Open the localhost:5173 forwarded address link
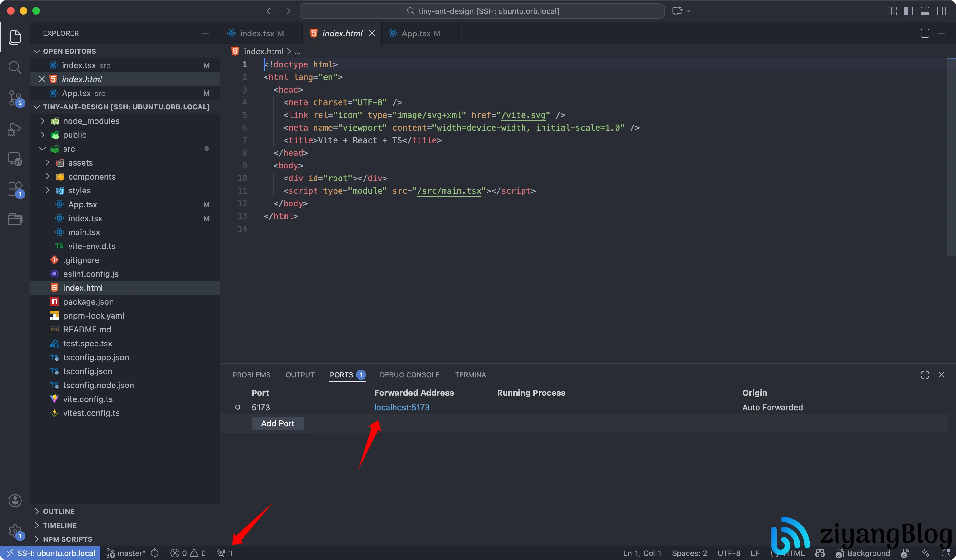This screenshot has height=560, width=956. point(402,407)
